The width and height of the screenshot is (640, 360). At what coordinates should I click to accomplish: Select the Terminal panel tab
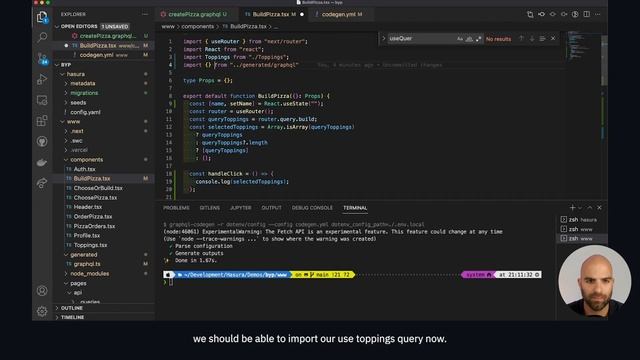click(x=355, y=208)
